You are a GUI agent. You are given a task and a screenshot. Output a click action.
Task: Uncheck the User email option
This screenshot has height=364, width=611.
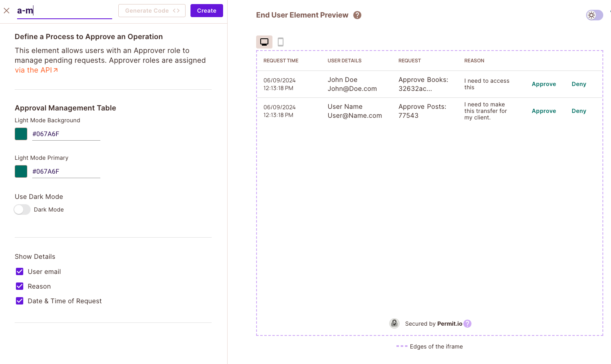pyautogui.click(x=19, y=271)
